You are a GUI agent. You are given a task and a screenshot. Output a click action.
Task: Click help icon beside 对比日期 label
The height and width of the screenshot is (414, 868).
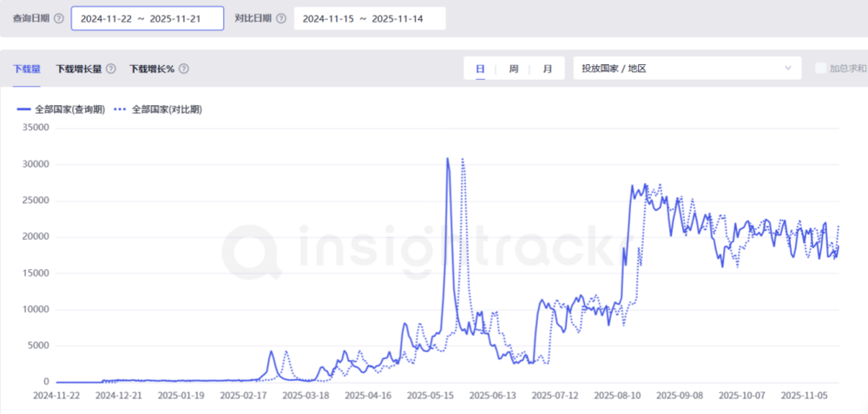pos(281,19)
